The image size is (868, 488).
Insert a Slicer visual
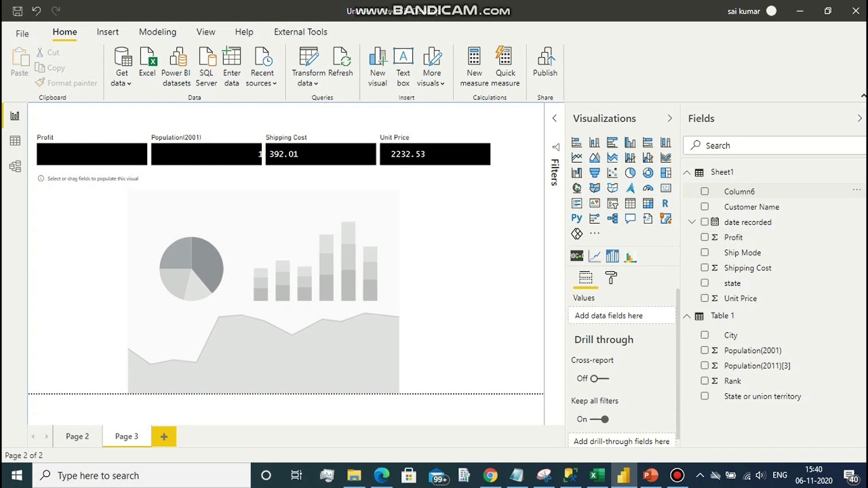(x=612, y=203)
